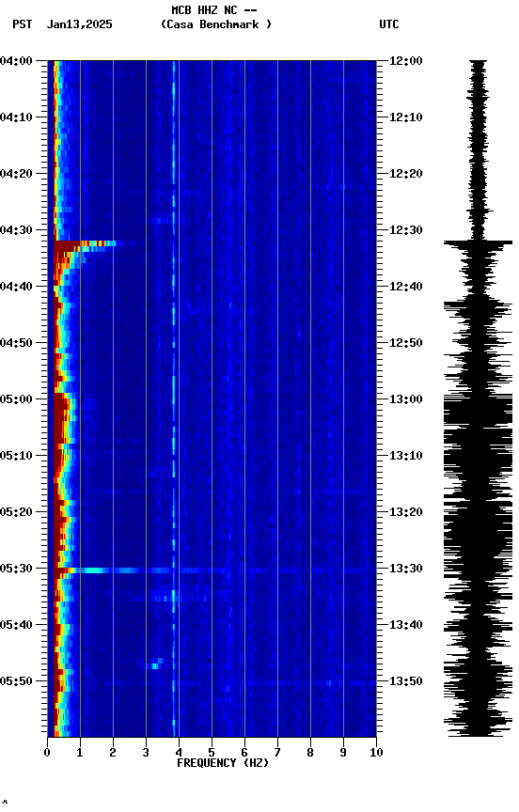Select the 04:50 PST time tick
The width and height of the screenshot is (519, 812).
(x=16, y=343)
